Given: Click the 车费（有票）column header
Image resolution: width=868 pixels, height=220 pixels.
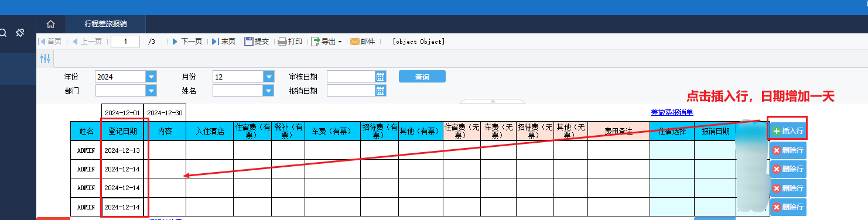Looking at the screenshot, I should 333,132.
